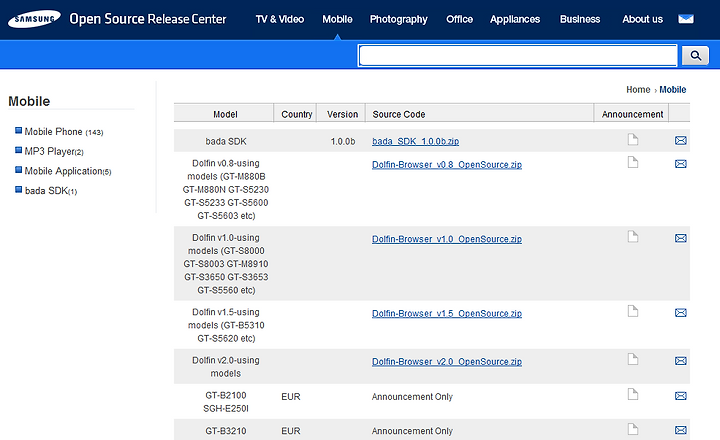720x440 pixels.
Task: Select version cell 1.0.0b
Action: [x=343, y=141]
